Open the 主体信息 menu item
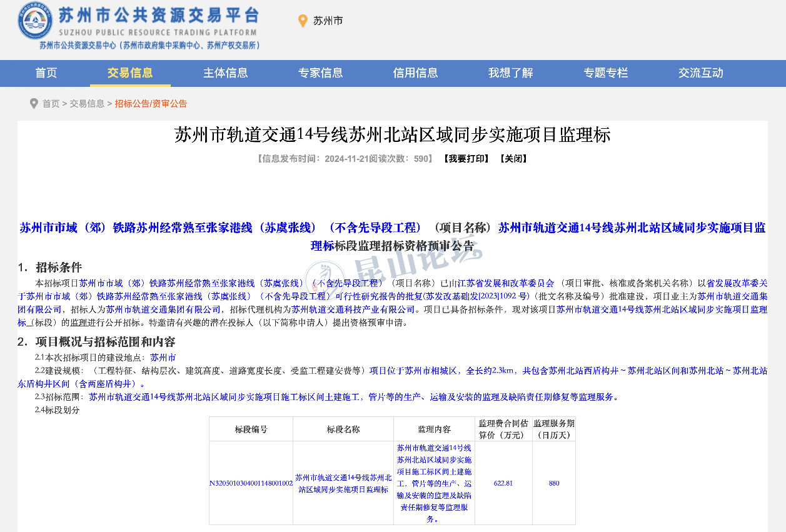This screenshot has width=786, height=532. click(225, 73)
